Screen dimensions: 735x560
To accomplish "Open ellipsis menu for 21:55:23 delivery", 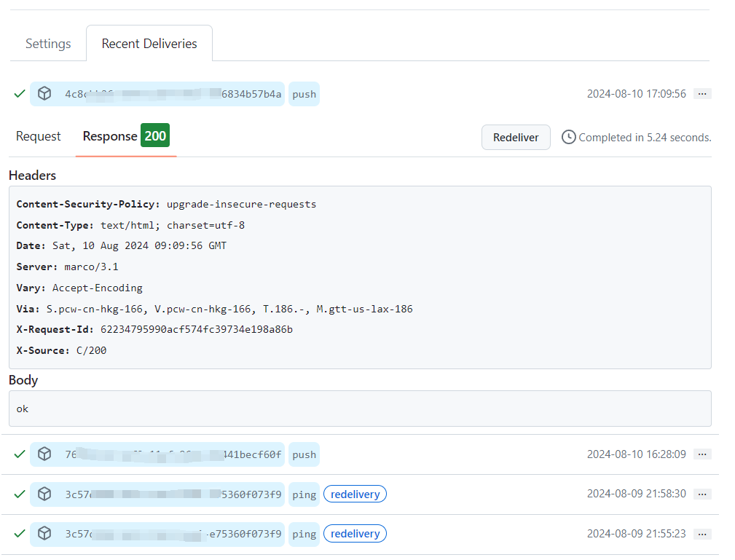I will [x=702, y=534].
